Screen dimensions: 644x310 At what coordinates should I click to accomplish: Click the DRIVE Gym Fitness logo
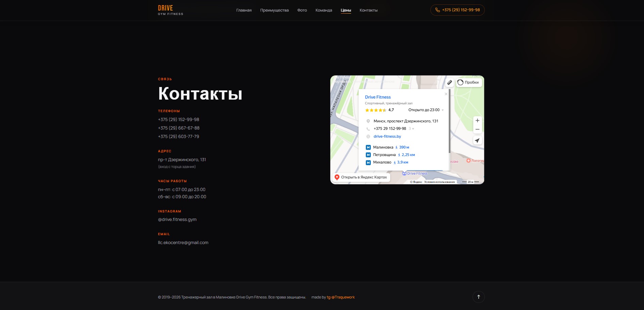170,10
